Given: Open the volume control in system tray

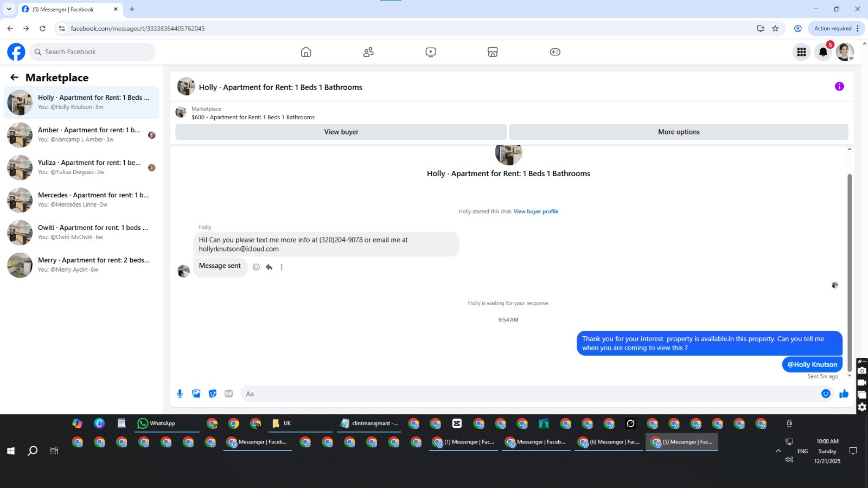Looking at the screenshot, I should point(789,459).
